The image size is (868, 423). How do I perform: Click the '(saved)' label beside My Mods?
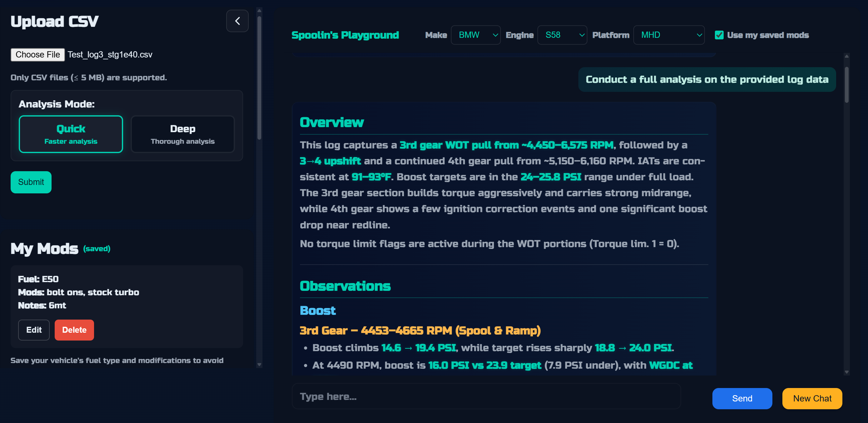(x=97, y=249)
